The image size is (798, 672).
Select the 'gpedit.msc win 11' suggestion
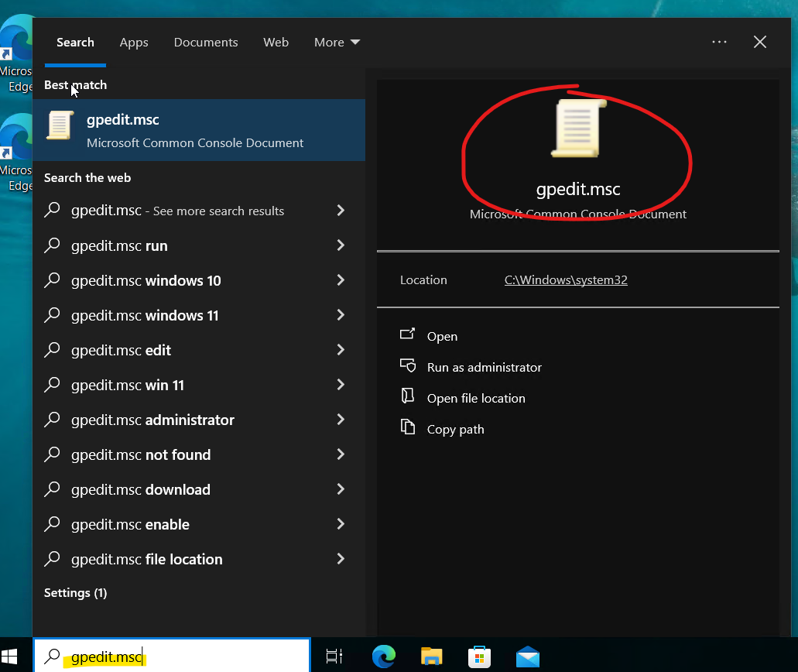pyautogui.click(x=199, y=385)
